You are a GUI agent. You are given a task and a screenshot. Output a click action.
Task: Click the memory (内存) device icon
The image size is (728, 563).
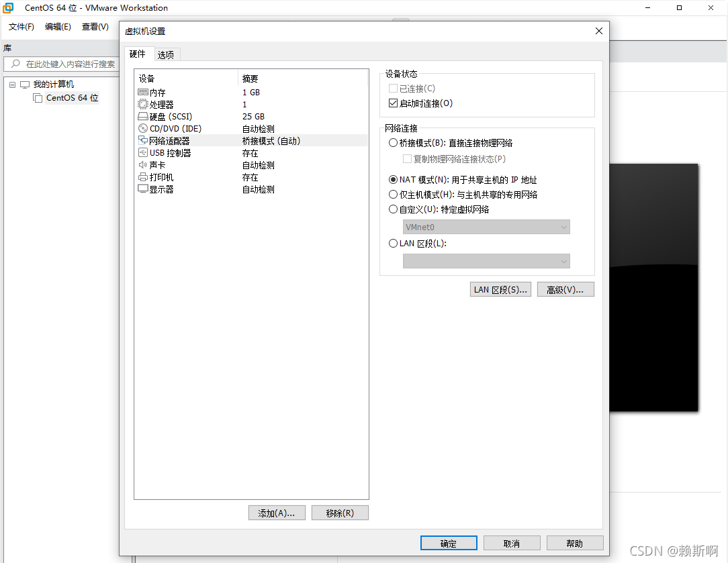click(143, 93)
